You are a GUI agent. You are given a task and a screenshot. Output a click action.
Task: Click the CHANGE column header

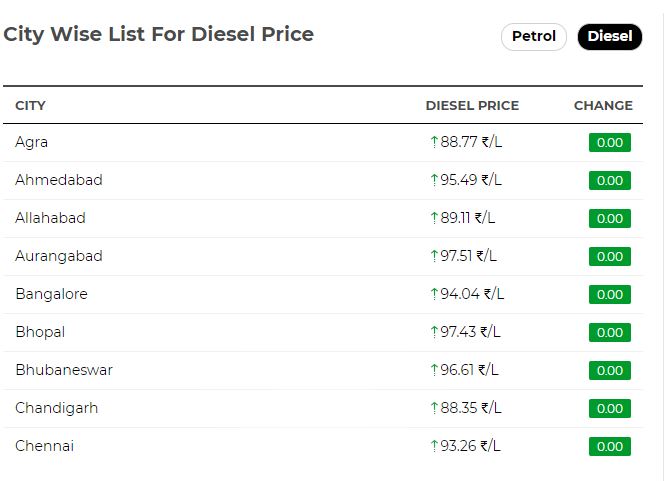click(x=603, y=105)
